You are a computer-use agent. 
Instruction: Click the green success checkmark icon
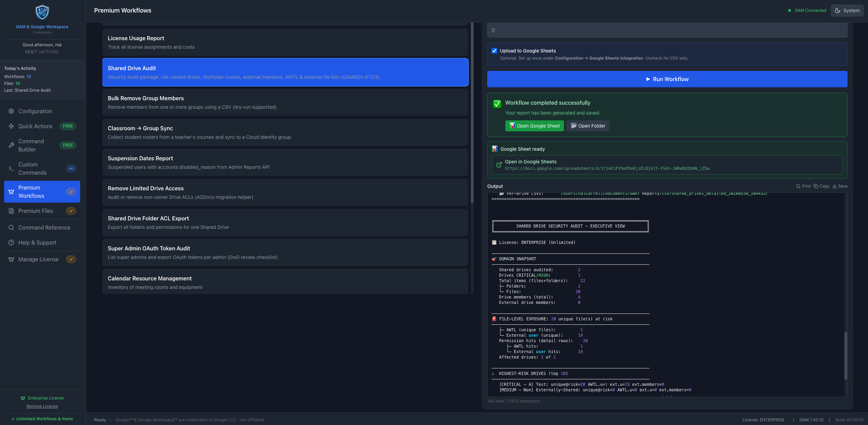(497, 104)
